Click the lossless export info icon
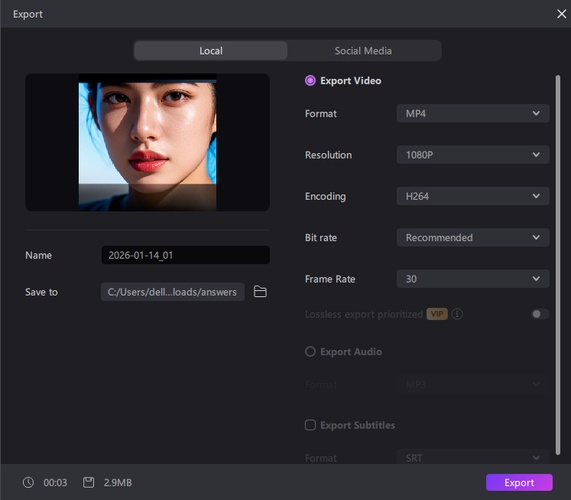571x500 pixels. tap(457, 314)
